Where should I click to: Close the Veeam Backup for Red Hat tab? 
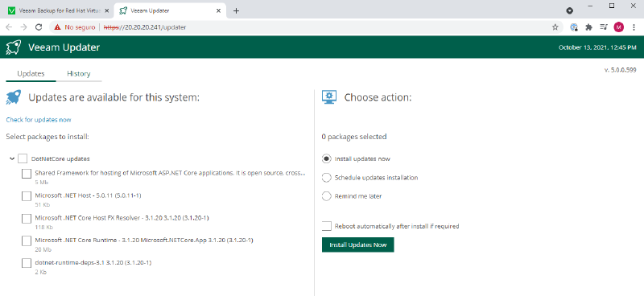pyautogui.click(x=106, y=10)
